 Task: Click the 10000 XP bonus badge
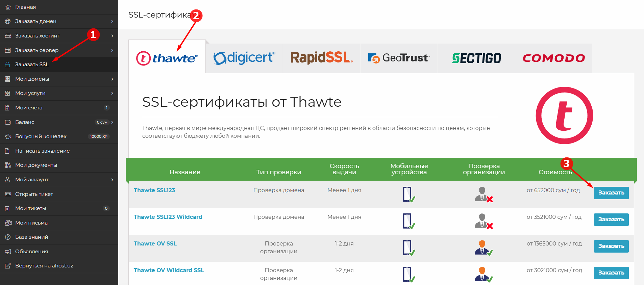pyautogui.click(x=99, y=136)
